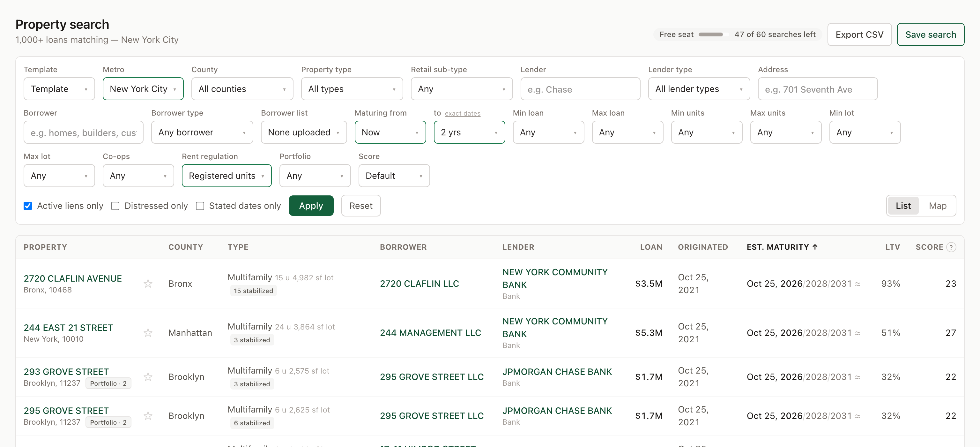Expand the Property type All types dropdown
This screenshot has height=447, width=980.
pos(352,89)
